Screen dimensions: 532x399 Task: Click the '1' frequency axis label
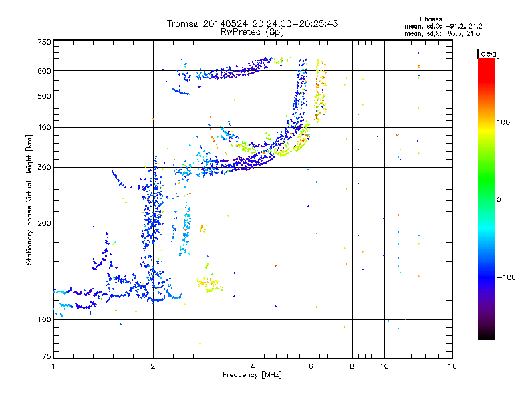(53, 366)
